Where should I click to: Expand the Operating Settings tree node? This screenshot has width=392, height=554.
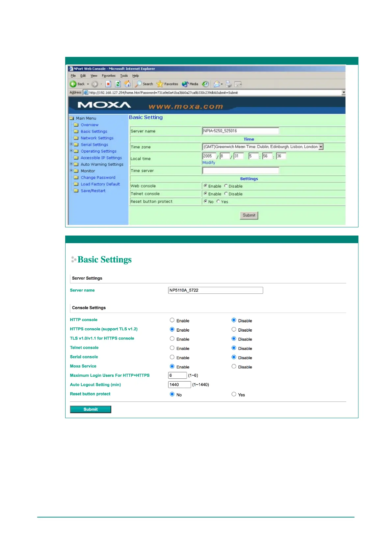tap(71, 151)
